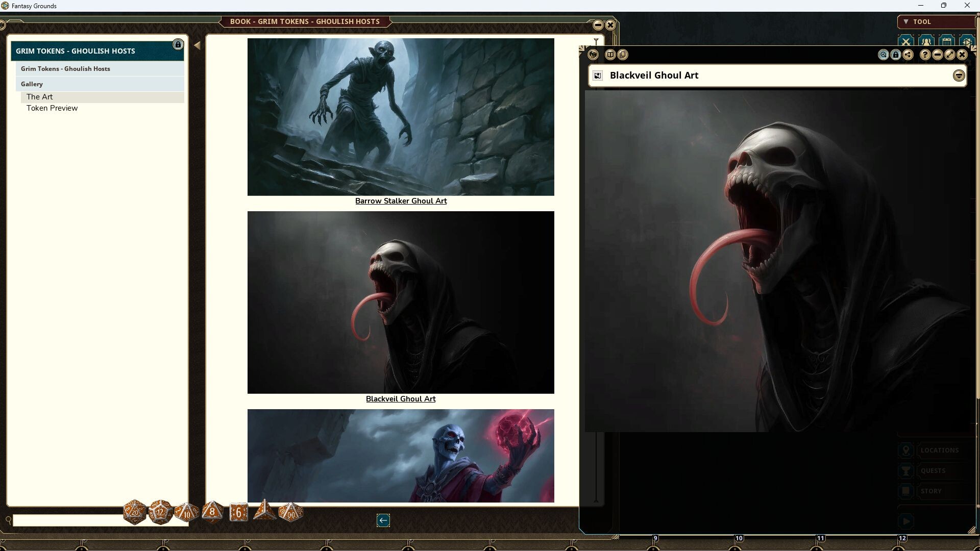Select Token Preview page
The height and width of the screenshot is (551, 980).
pos(52,108)
